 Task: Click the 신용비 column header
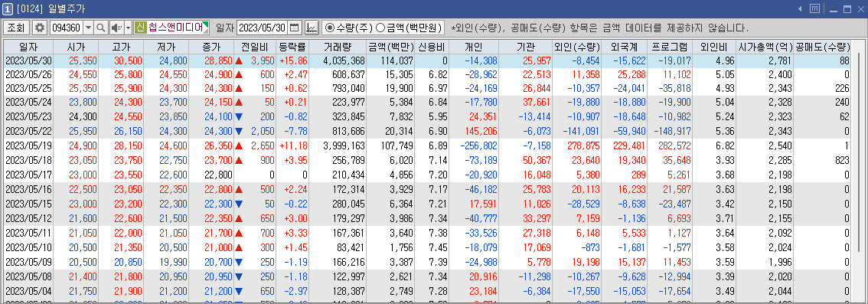pyautogui.click(x=432, y=47)
